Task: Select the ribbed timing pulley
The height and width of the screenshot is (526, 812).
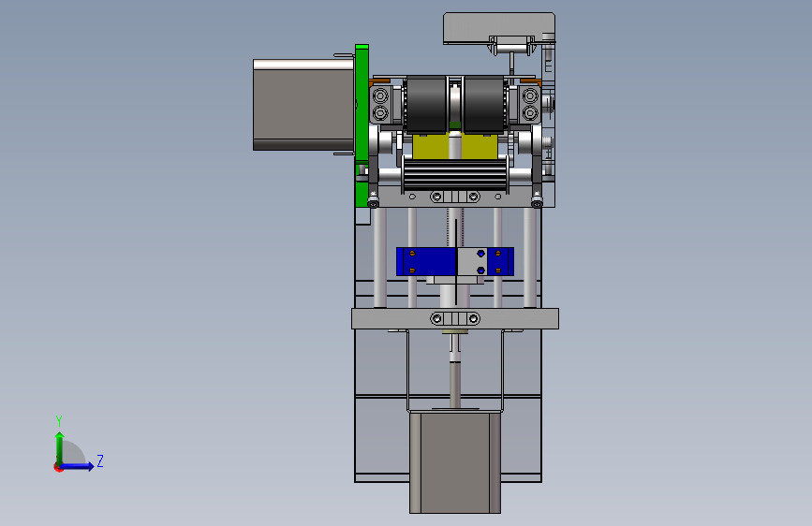Action: pyautogui.click(x=455, y=175)
